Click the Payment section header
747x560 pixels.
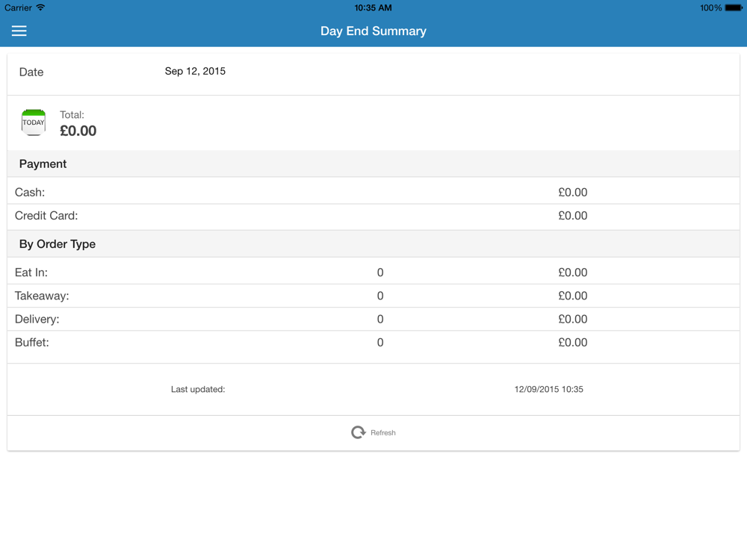click(43, 164)
